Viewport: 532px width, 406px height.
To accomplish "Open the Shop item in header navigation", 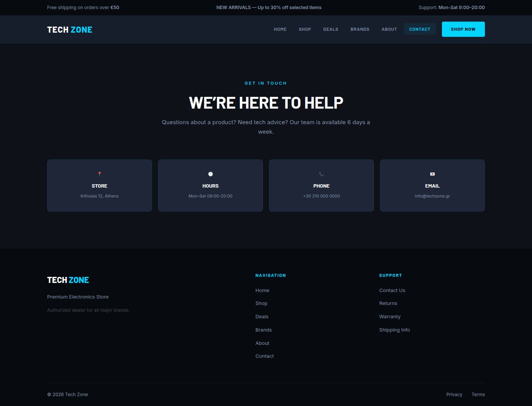I will [x=305, y=29].
